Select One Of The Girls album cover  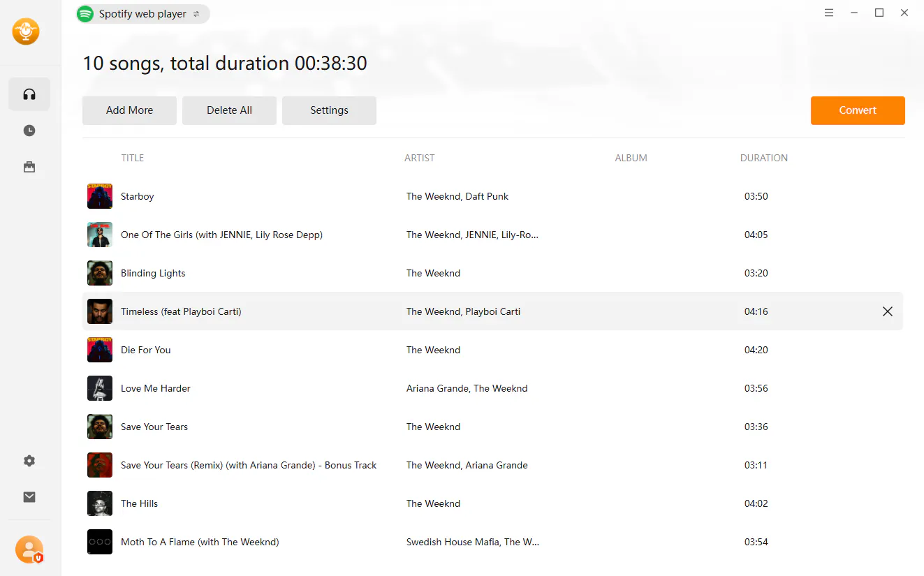pyautogui.click(x=100, y=235)
